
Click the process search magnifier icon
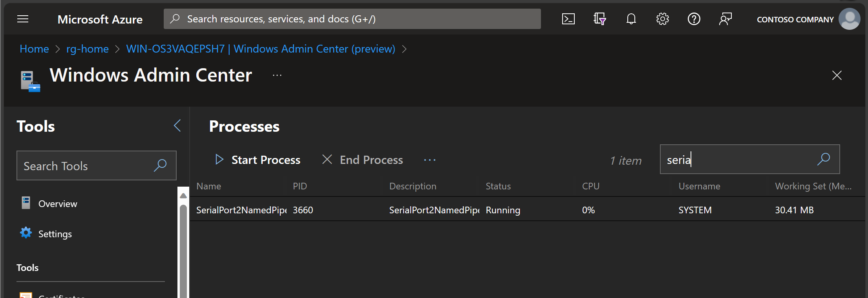[824, 159]
